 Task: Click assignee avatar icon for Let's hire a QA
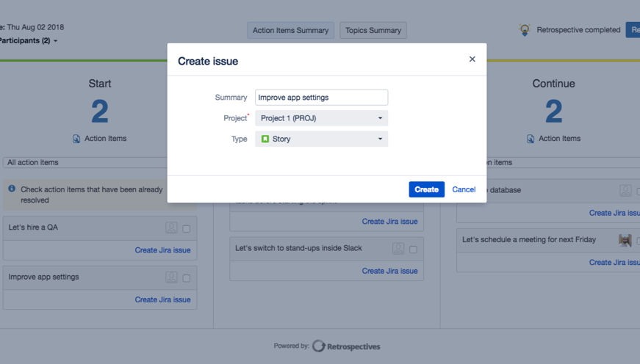[x=171, y=228]
